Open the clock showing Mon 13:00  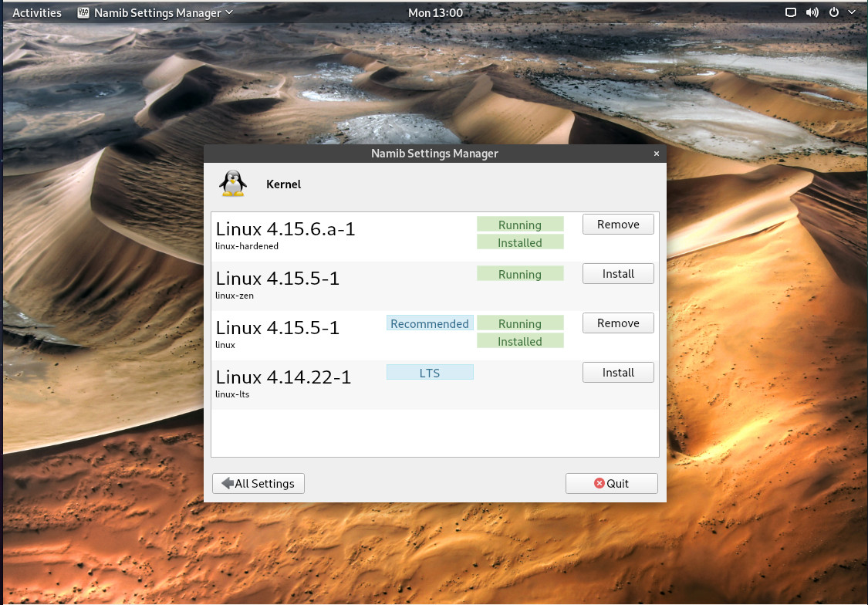pyautogui.click(x=435, y=12)
